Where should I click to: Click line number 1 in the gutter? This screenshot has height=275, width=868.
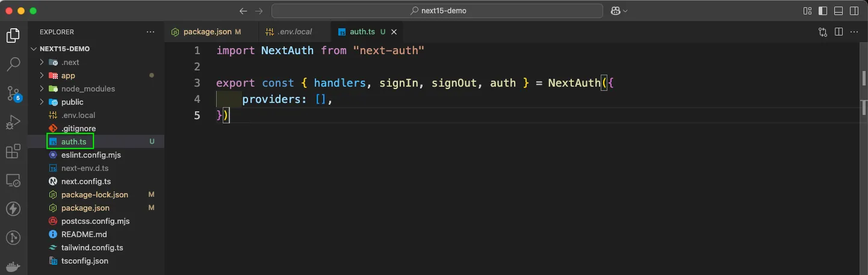(x=197, y=51)
